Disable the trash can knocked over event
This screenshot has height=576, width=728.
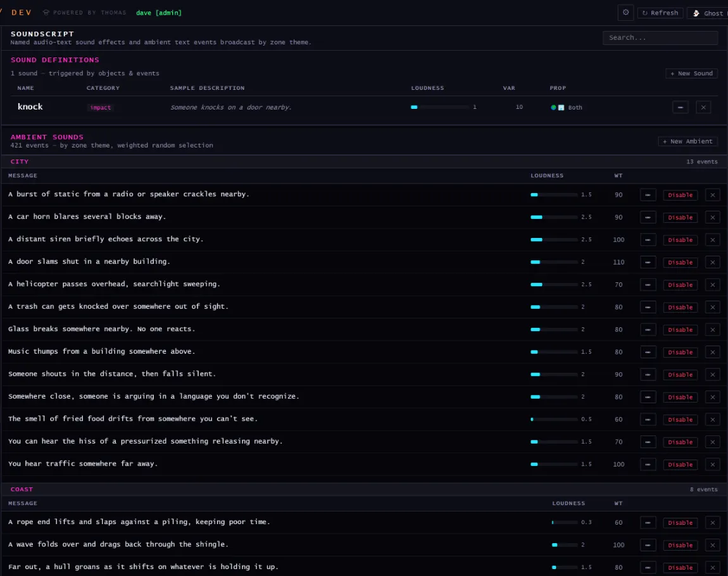680,307
